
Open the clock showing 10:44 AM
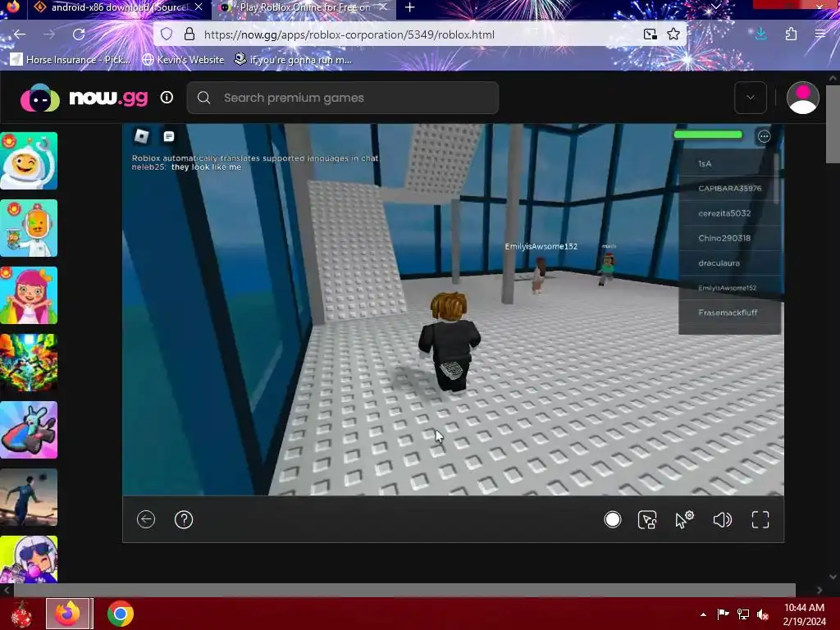(x=804, y=614)
